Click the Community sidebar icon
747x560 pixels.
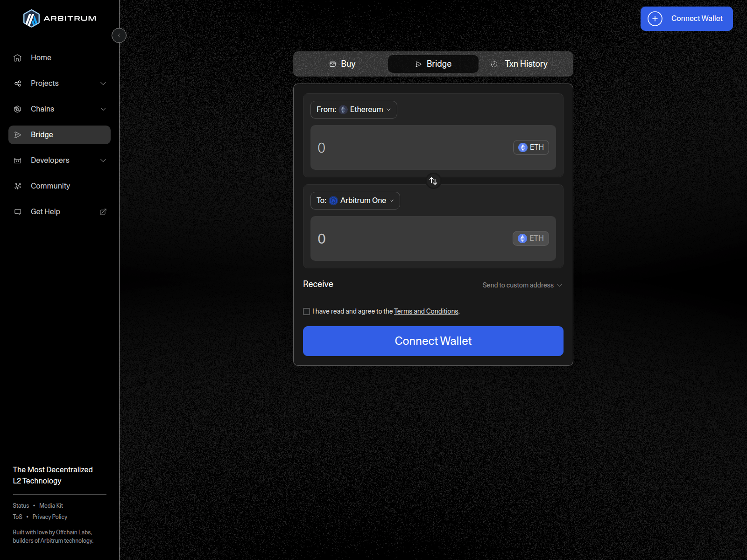pyautogui.click(x=18, y=186)
